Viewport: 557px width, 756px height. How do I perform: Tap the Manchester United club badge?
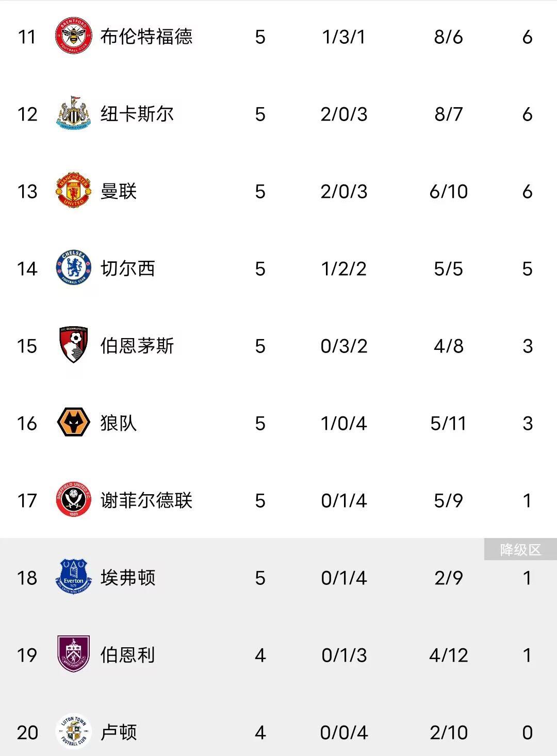pyautogui.click(x=74, y=191)
